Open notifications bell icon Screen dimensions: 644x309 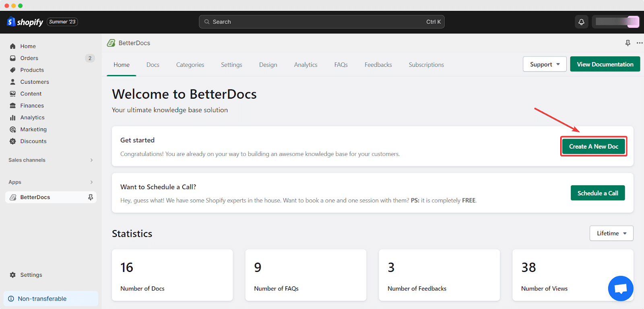pos(581,22)
